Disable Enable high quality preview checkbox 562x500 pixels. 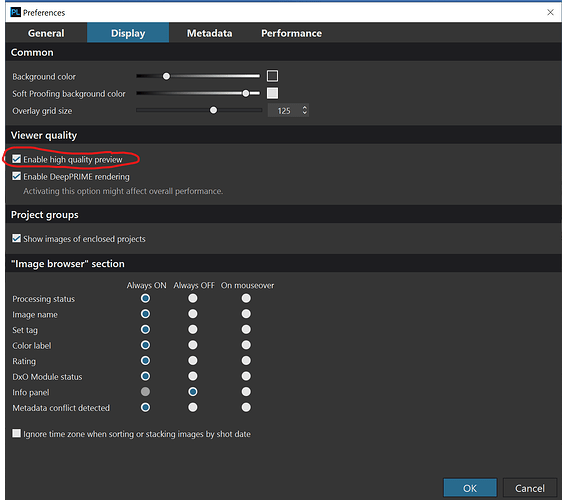(16, 159)
